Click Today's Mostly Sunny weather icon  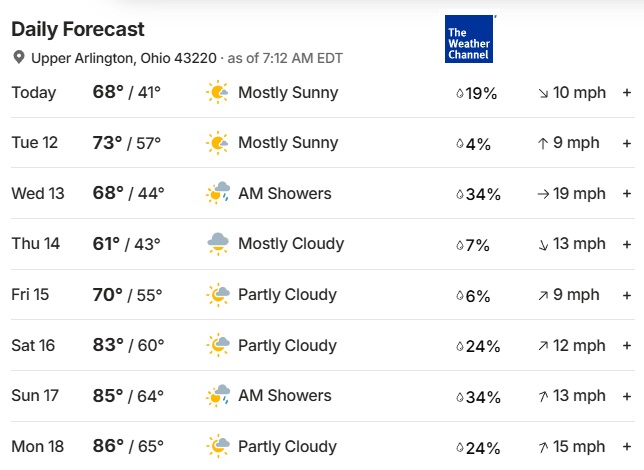[x=217, y=92]
